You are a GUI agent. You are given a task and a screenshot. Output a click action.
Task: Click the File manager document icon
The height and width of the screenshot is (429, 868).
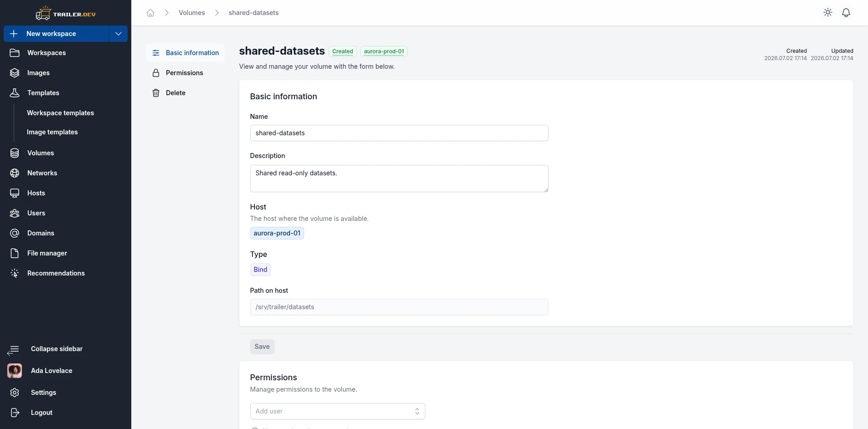coord(15,253)
